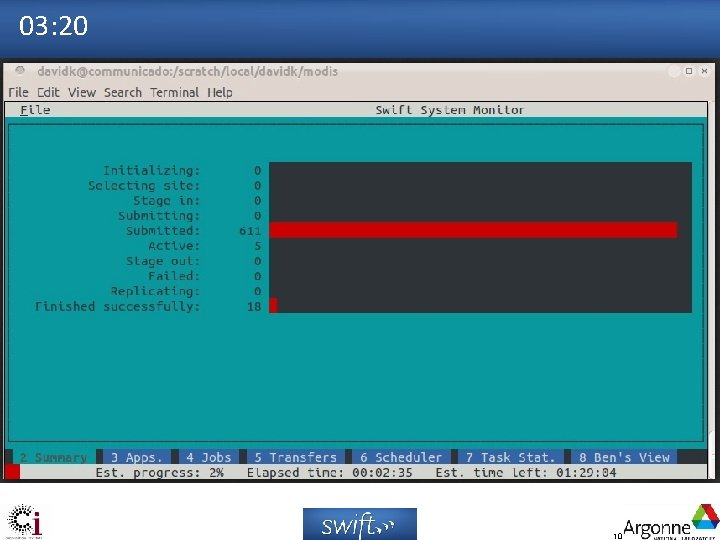Click the Finished successfully red bar
The height and width of the screenshot is (540, 720).
coord(273,305)
